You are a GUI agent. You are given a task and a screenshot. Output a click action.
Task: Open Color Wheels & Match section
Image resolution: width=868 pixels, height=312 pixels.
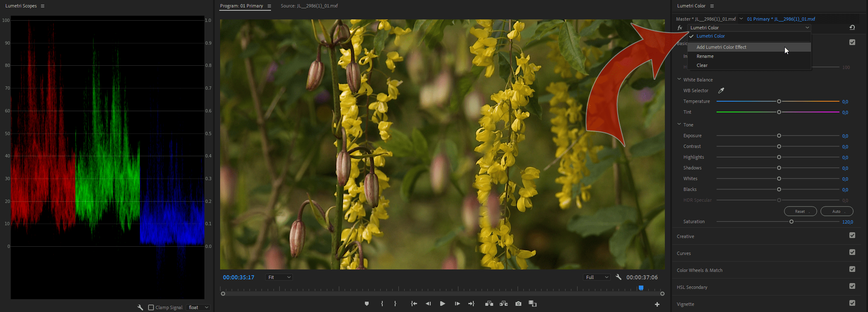click(x=700, y=270)
